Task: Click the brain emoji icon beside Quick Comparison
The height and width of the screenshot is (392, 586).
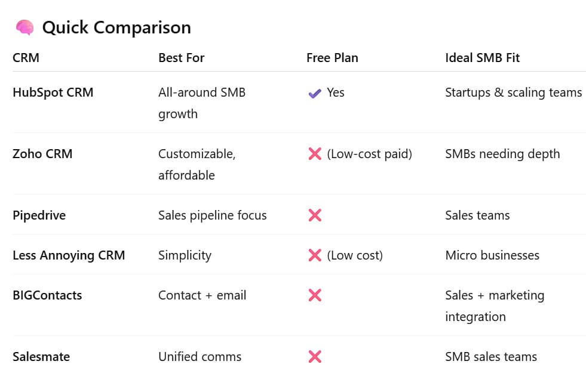Action: tap(24, 27)
